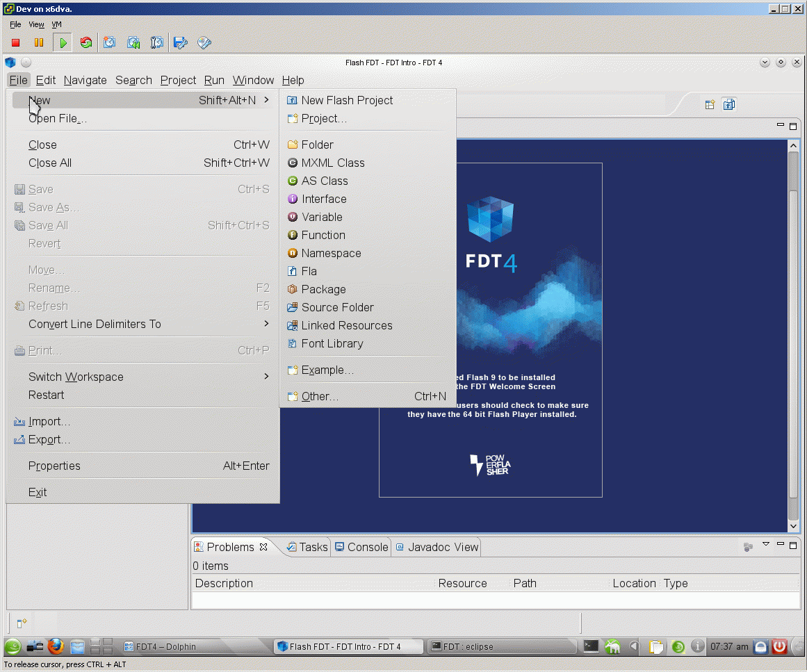807x672 pixels.
Task: Switch to the Javadoc View tab
Action: (x=437, y=547)
